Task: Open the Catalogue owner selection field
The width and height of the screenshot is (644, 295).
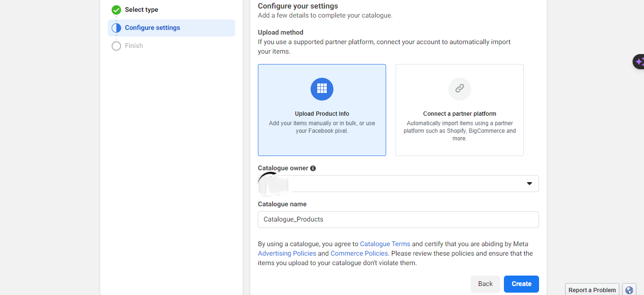Action: [398, 184]
